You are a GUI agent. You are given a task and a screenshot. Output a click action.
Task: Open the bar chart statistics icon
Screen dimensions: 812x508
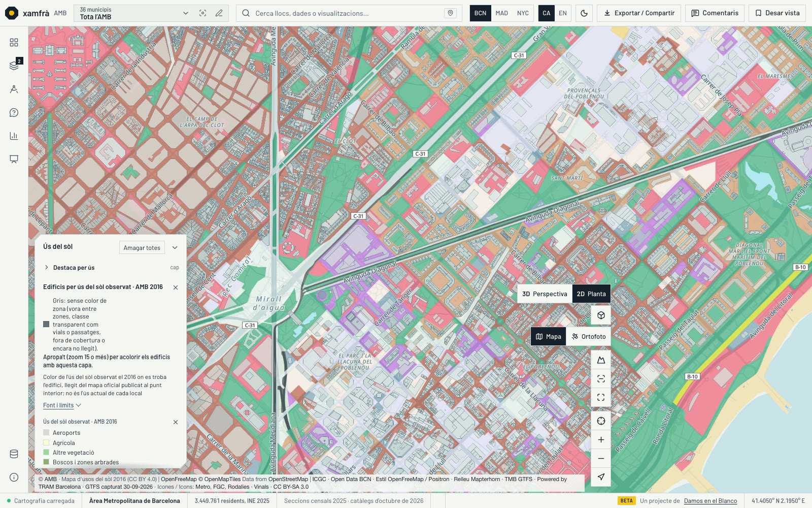pyautogui.click(x=14, y=136)
